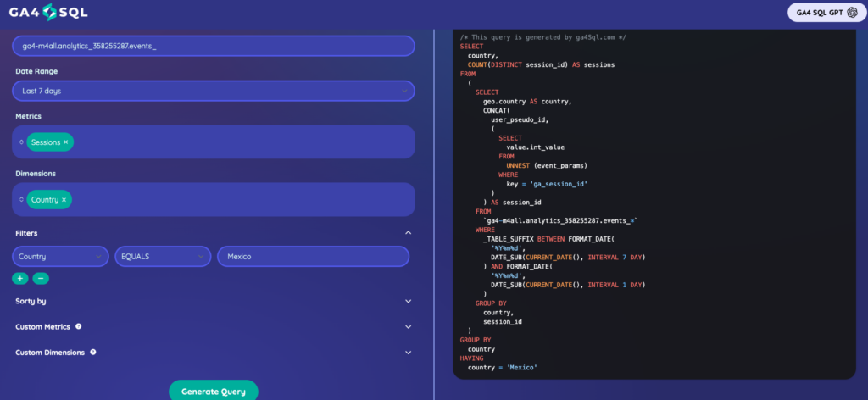
Task: Click the INTERVAL 7 DAY line
Action: [569, 258]
